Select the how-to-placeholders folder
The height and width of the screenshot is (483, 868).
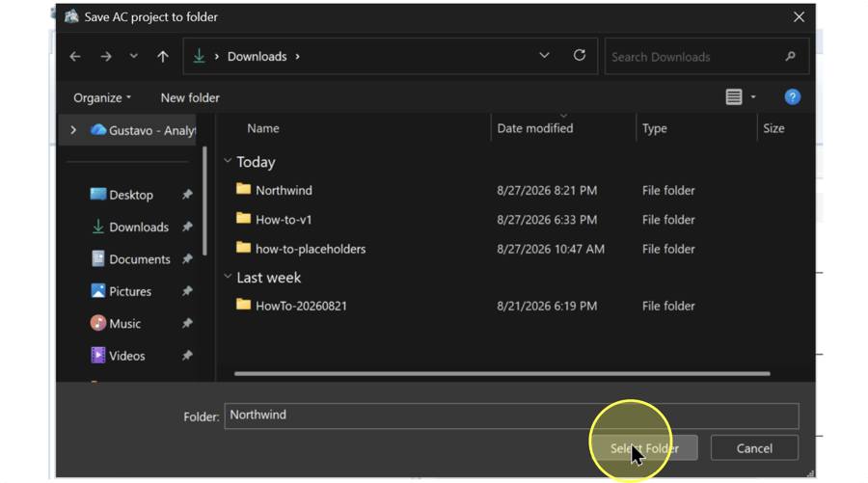tap(311, 249)
